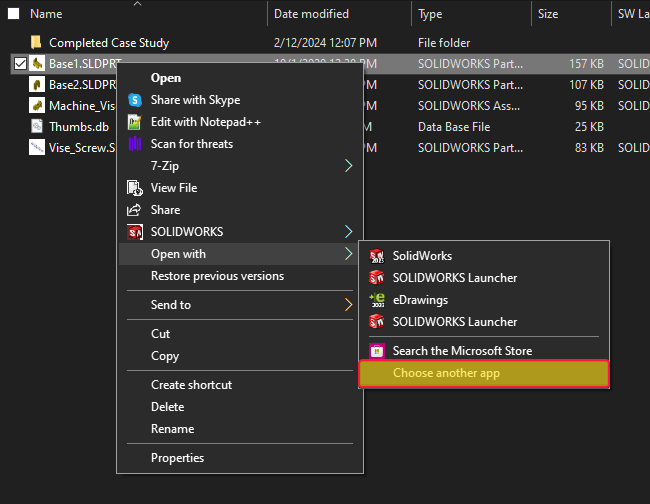The image size is (650, 504).
Task: Click the SOLIDWORKS Ass... type cell
Action: 469,106
